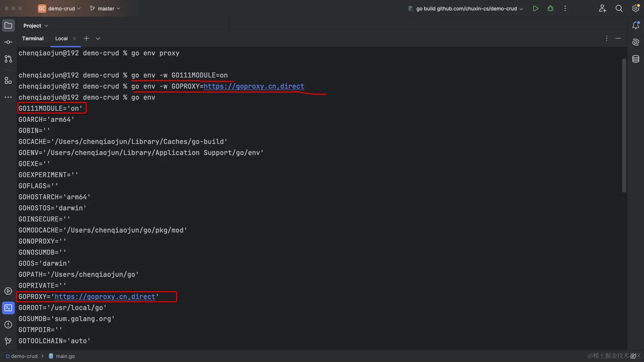Click the GOFLAGS='' line
Image resolution: width=644 pixels, height=362 pixels.
(38, 186)
